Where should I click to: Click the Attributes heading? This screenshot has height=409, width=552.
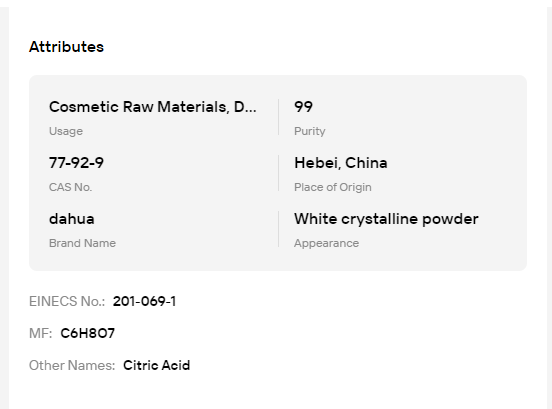click(66, 47)
